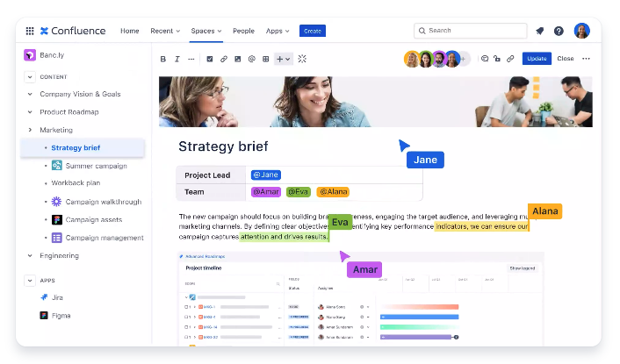Expand the Marketing tree item
This screenshot has width=620, height=364.
pos(30,130)
